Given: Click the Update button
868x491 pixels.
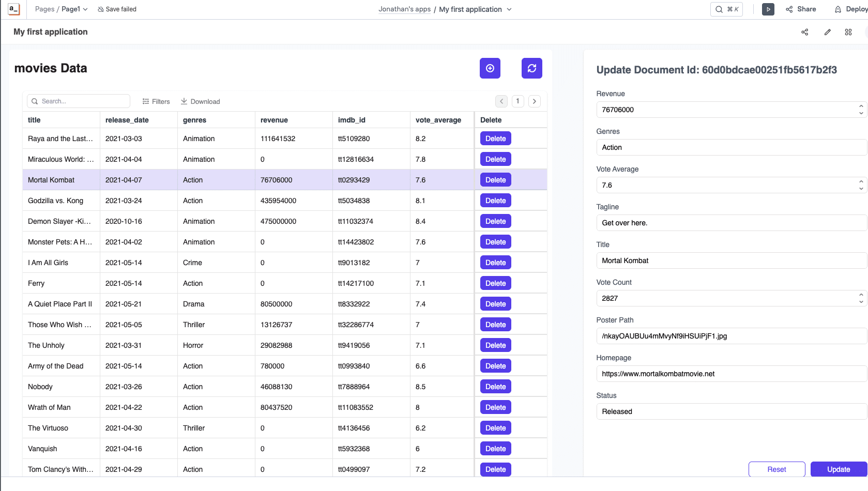Looking at the screenshot, I should point(838,469).
